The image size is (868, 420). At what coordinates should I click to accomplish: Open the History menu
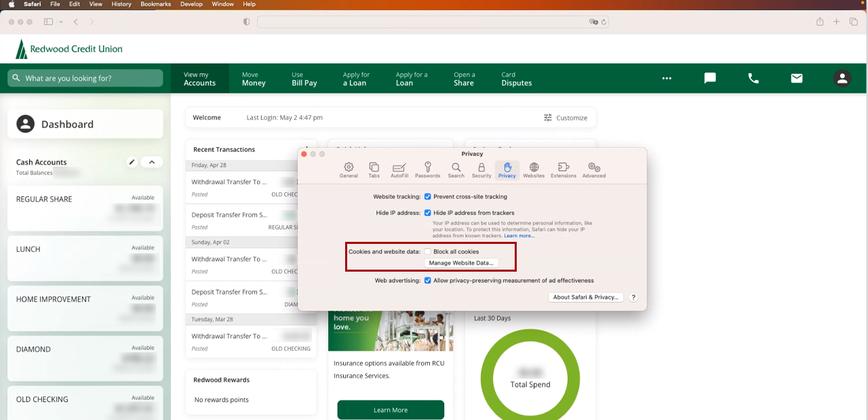pos(121,4)
